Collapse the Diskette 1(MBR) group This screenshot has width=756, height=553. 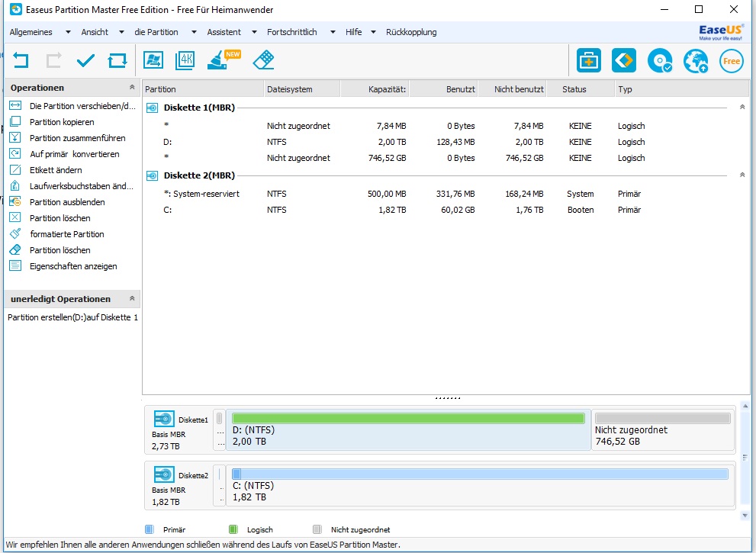[742, 107]
